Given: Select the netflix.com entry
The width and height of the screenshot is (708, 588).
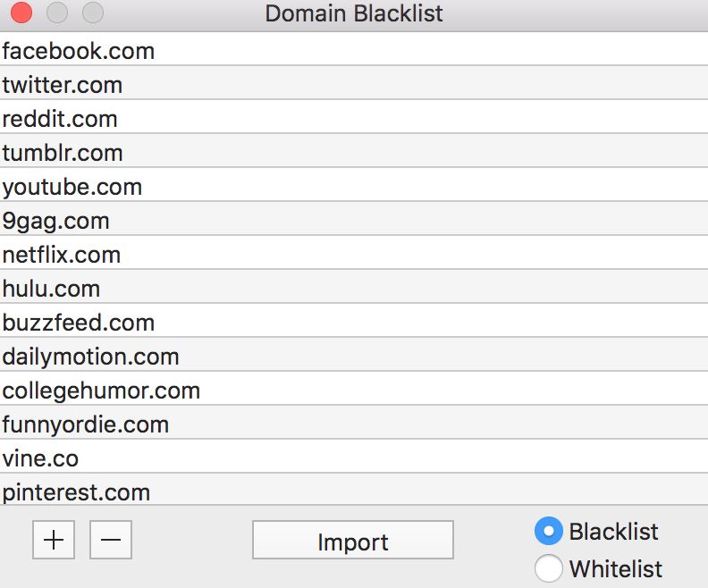Looking at the screenshot, I should (62, 255).
